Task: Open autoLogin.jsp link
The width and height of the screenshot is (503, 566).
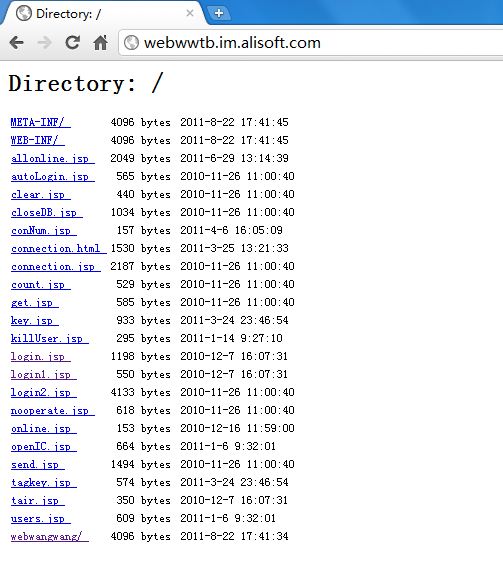Action: 53,177
